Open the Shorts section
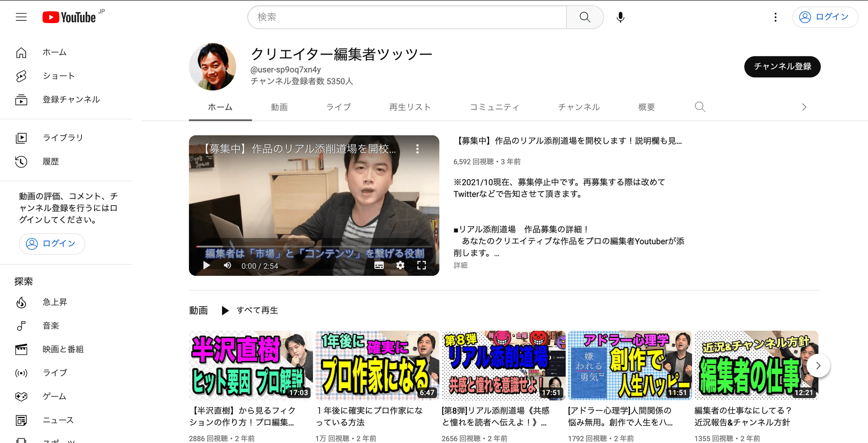Viewport: 868px width, 443px height. (x=58, y=75)
